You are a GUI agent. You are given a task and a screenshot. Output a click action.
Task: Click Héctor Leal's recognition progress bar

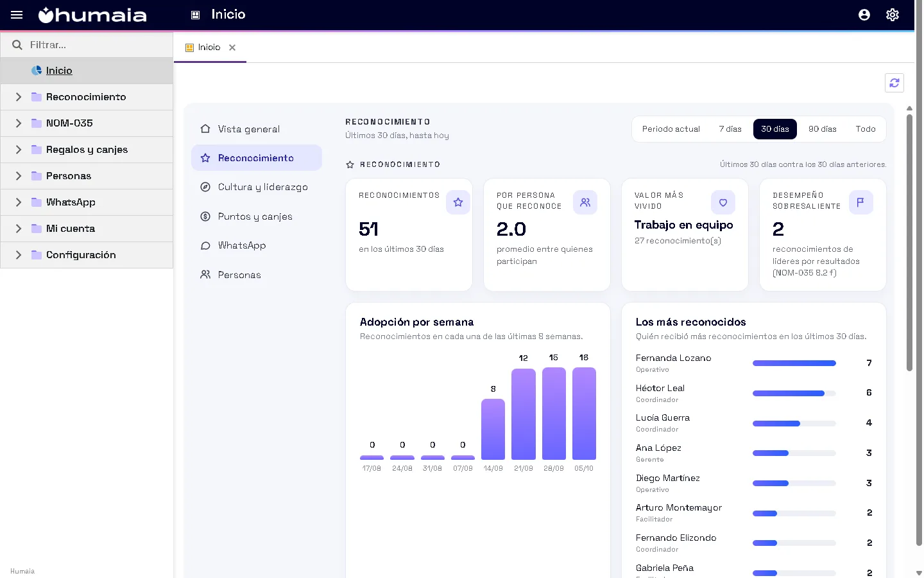(794, 394)
